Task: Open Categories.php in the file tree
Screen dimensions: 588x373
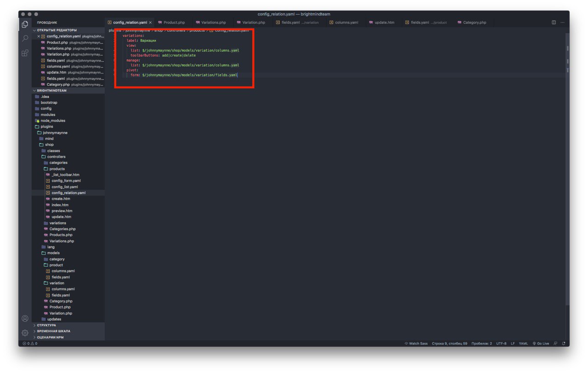Action: (x=68, y=229)
